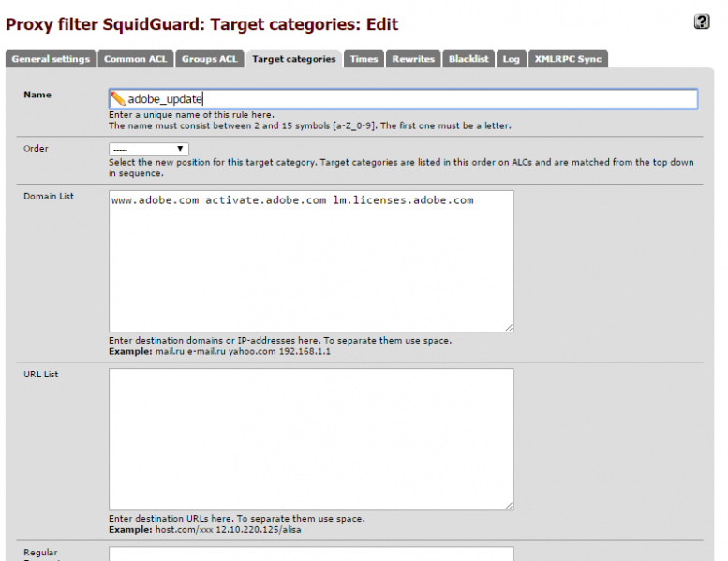This screenshot has height=561, width=728.
Task: Click the page title heading text
Action: tap(202, 24)
